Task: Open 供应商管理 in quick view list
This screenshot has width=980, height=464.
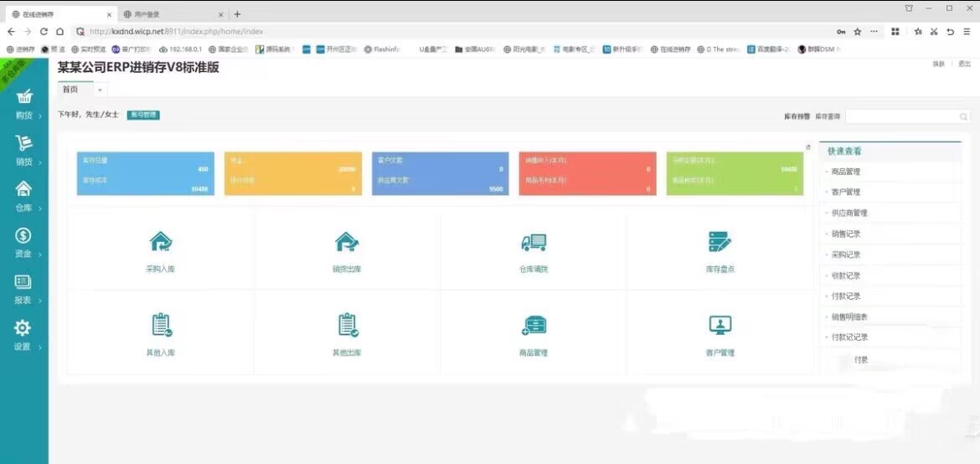Action: [849, 213]
